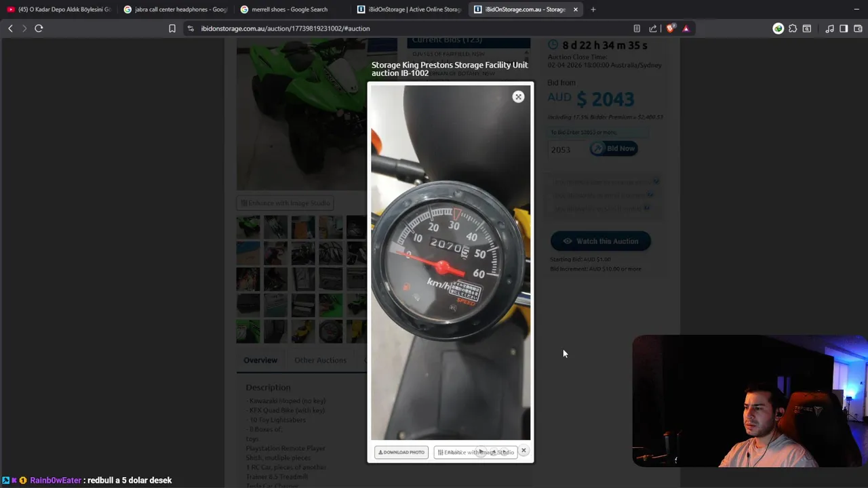Open the music note playlist icon
The image size is (868, 488).
[829, 28]
